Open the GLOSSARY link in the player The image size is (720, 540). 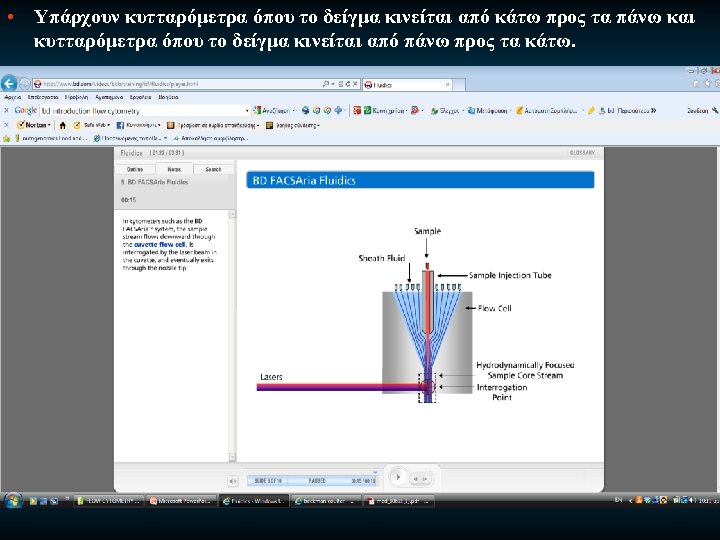point(582,152)
